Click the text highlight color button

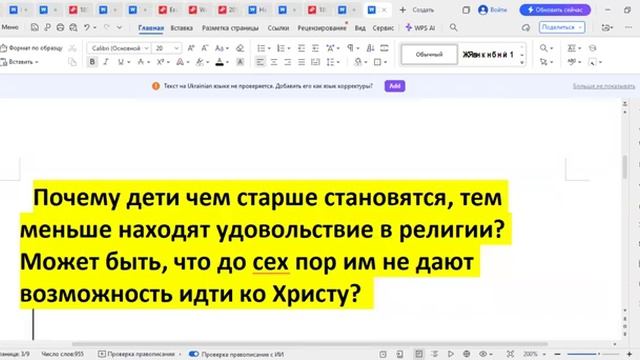coord(199,62)
